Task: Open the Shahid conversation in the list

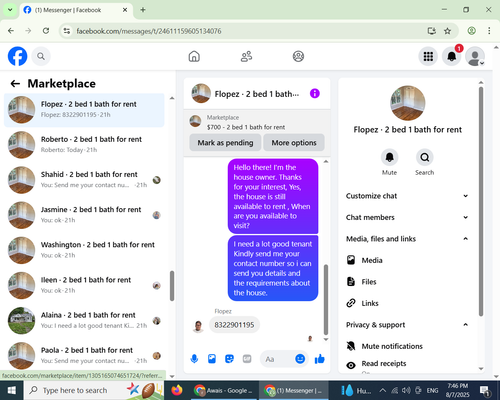Action: point(84,180)
